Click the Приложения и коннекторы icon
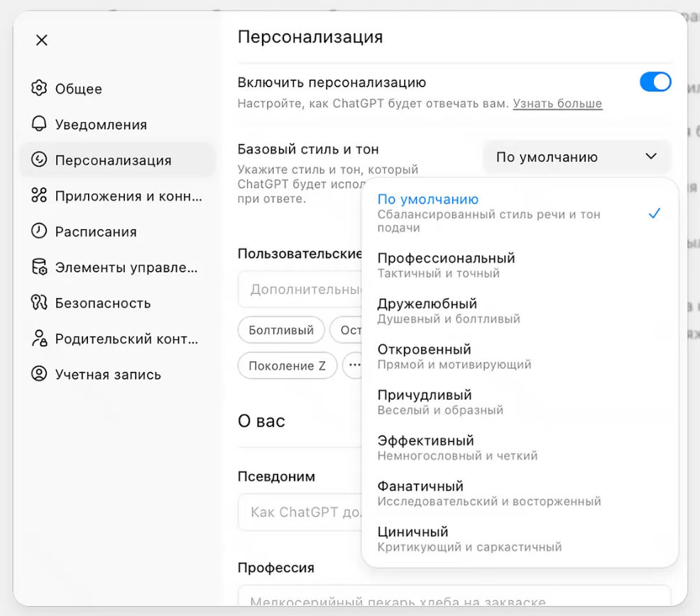The image size is (700, 616). (39, 196)
